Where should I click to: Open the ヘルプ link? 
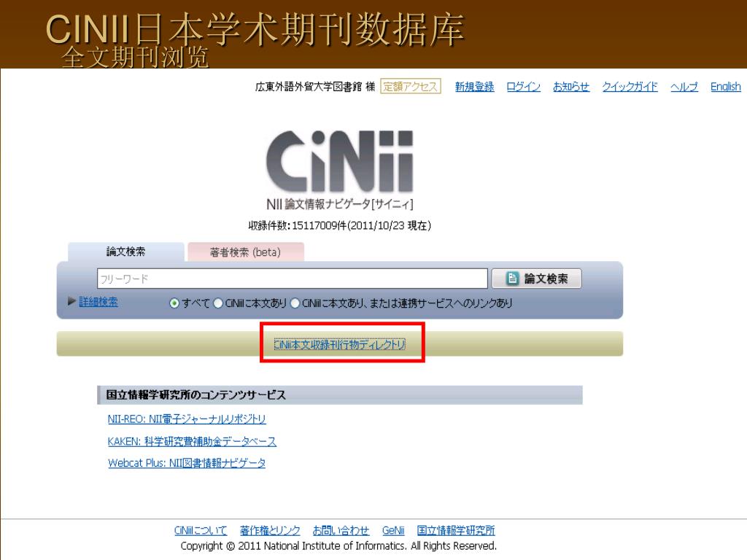(x=684, y=87)
